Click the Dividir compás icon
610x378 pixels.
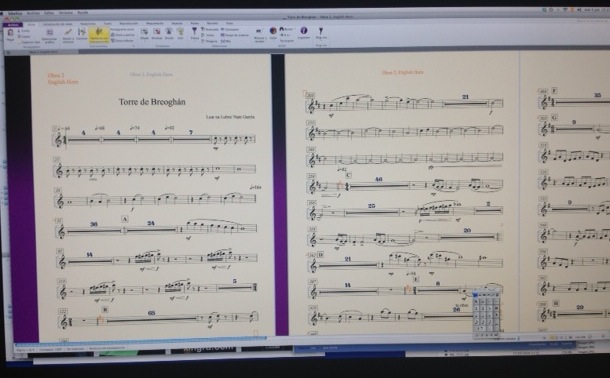pos(169,33)
